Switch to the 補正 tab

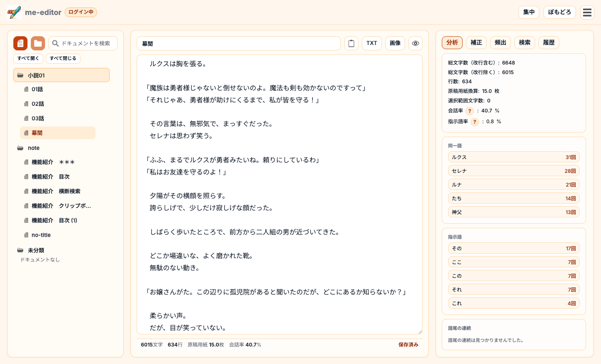[x=476, y=42]
